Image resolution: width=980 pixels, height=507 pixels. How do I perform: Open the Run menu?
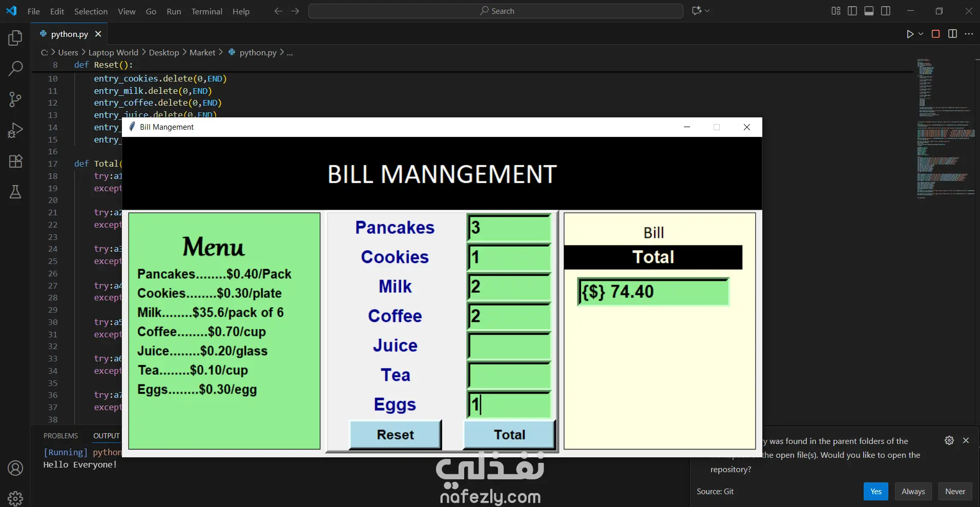click(x=174, y=11)
